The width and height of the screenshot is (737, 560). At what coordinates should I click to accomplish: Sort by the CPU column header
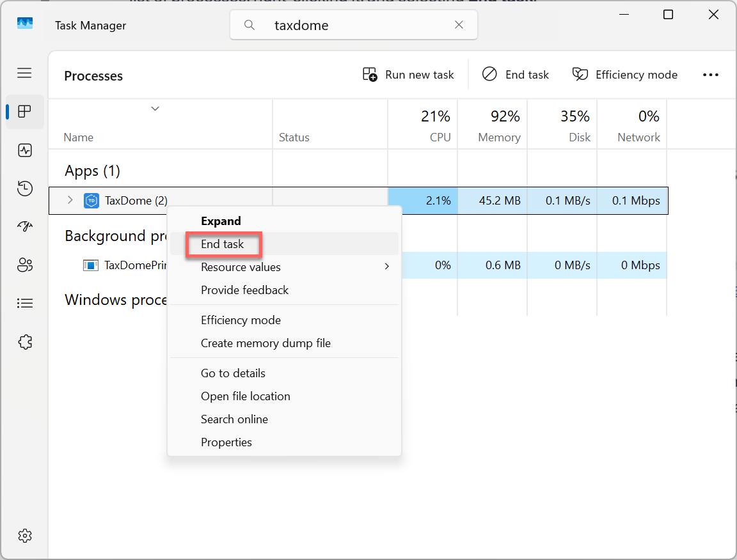[422, 125]
